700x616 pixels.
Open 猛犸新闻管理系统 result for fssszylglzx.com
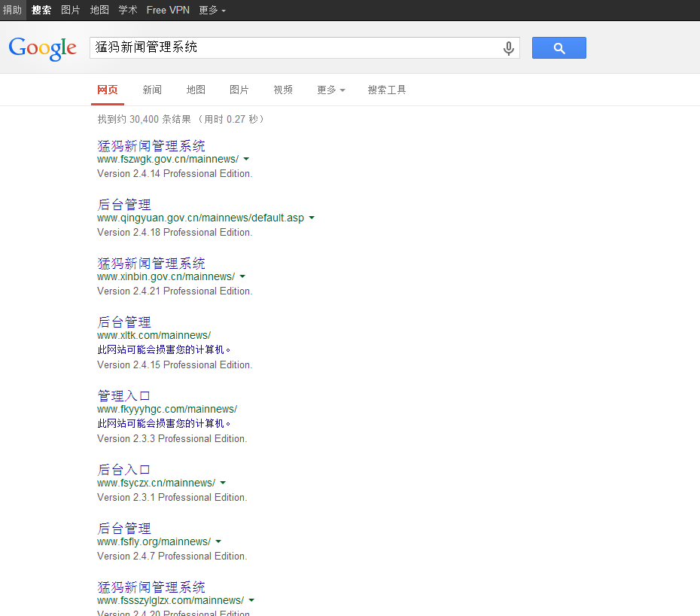[x=151, y=587]
